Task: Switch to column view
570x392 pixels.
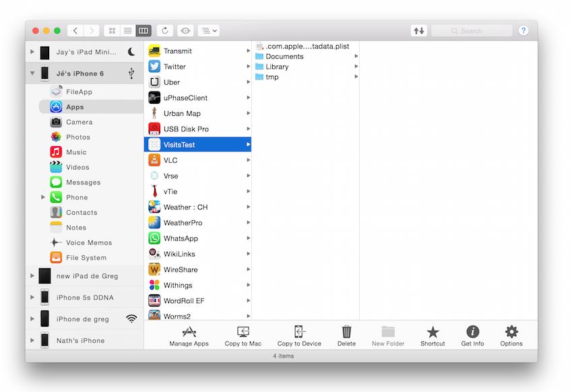Action: coord(144,31)
